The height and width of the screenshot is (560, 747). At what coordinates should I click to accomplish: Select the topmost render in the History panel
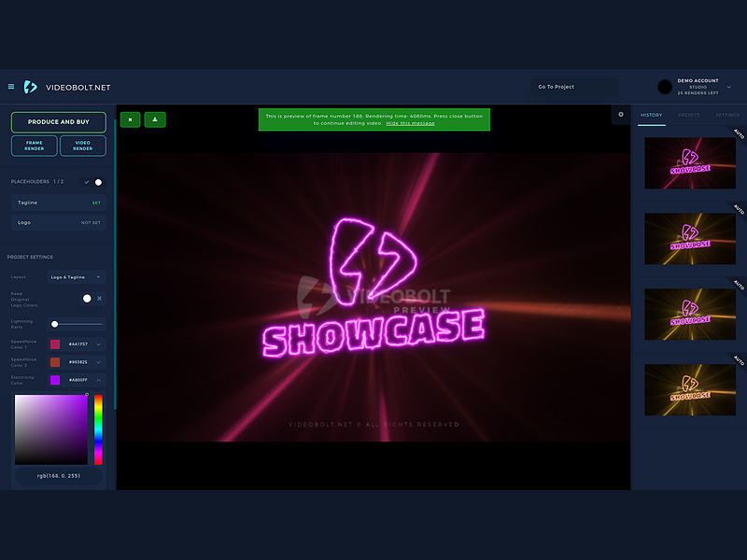[x=690, y=162]
